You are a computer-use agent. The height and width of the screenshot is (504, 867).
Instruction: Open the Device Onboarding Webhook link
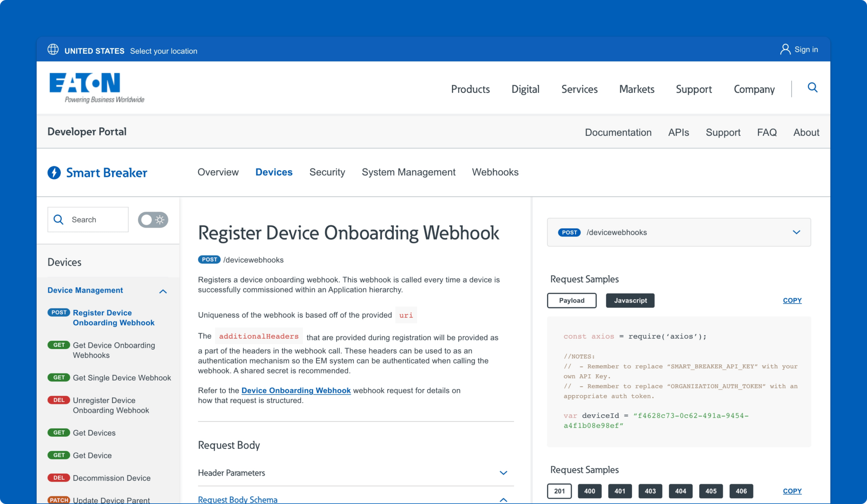(296, 391)
